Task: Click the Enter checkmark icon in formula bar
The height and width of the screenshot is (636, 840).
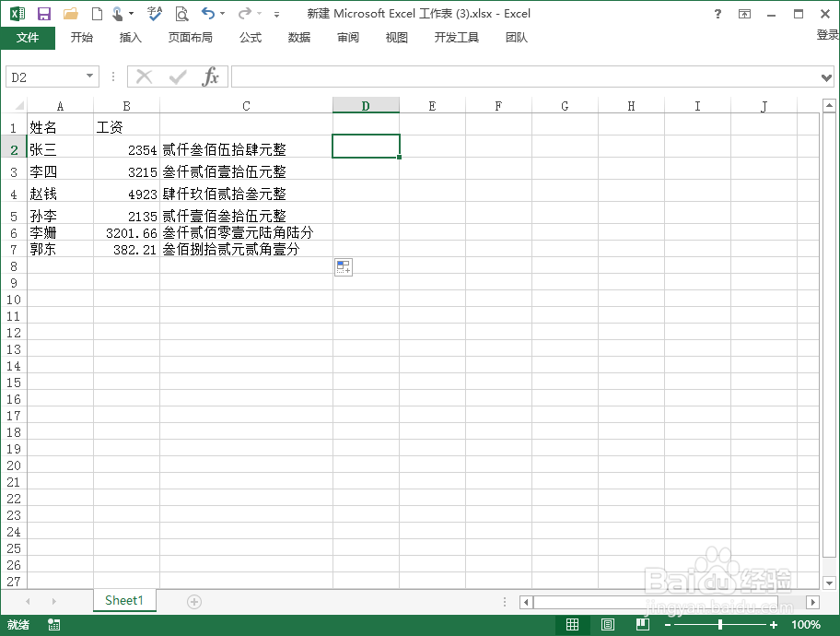Action: click(178, 77)
